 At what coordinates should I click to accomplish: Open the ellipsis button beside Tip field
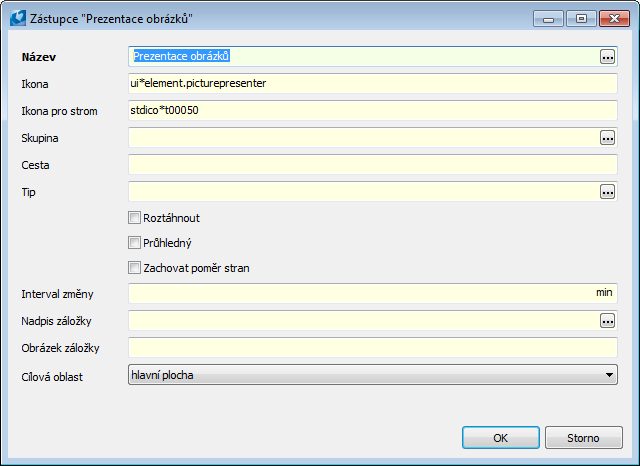point(607,191)
